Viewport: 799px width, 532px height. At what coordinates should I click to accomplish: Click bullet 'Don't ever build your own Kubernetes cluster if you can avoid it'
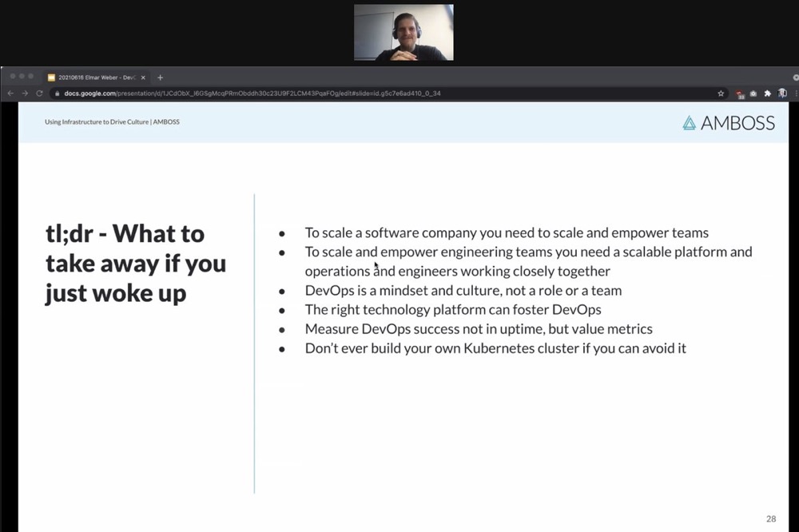495,348
